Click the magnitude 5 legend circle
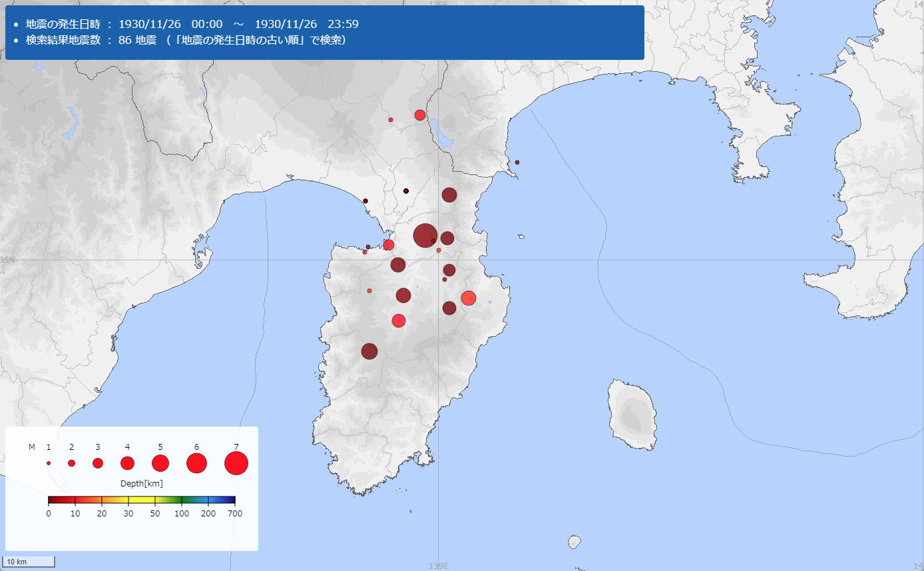 160,463
